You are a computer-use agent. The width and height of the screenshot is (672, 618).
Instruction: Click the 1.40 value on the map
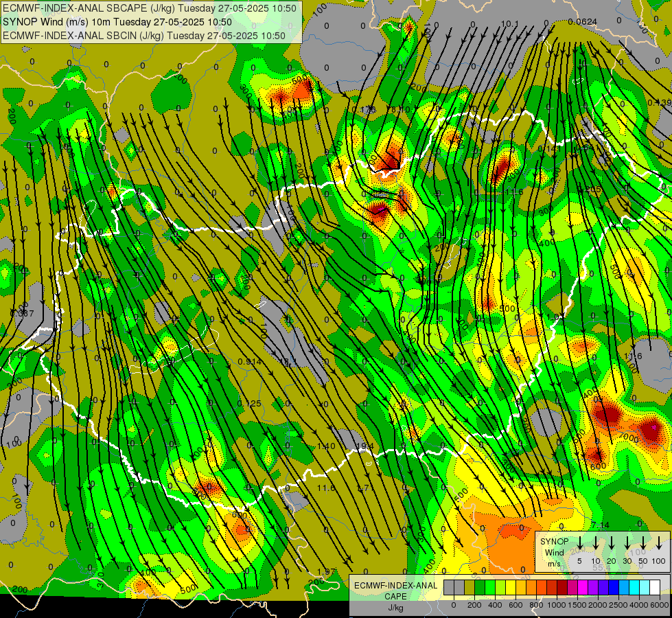tap(326, 446)
